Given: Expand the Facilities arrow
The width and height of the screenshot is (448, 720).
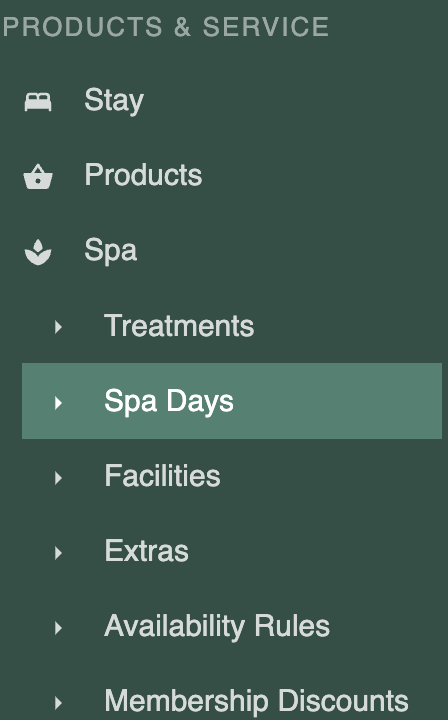Looking at the screenshot, I should [58, 478].
